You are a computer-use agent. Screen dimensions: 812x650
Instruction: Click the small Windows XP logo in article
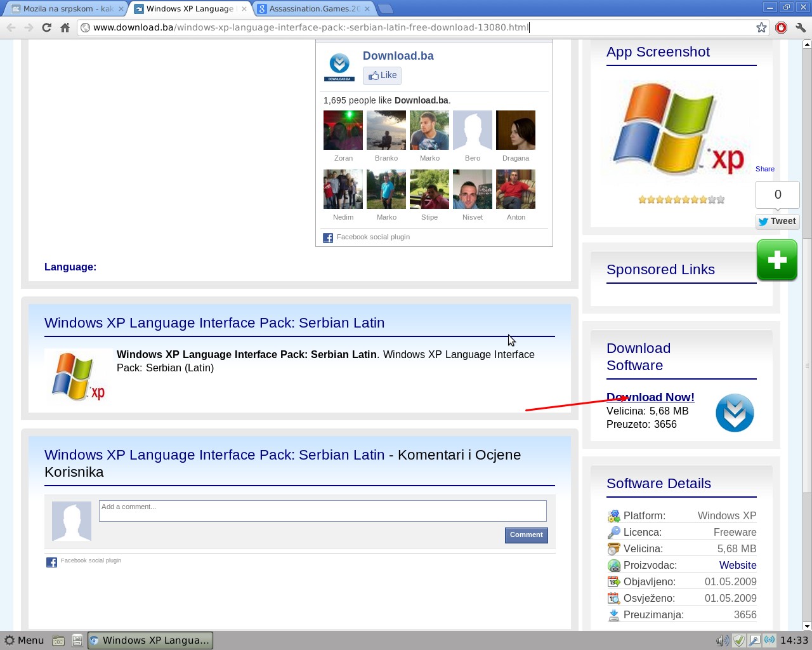[x=79, y=376]
